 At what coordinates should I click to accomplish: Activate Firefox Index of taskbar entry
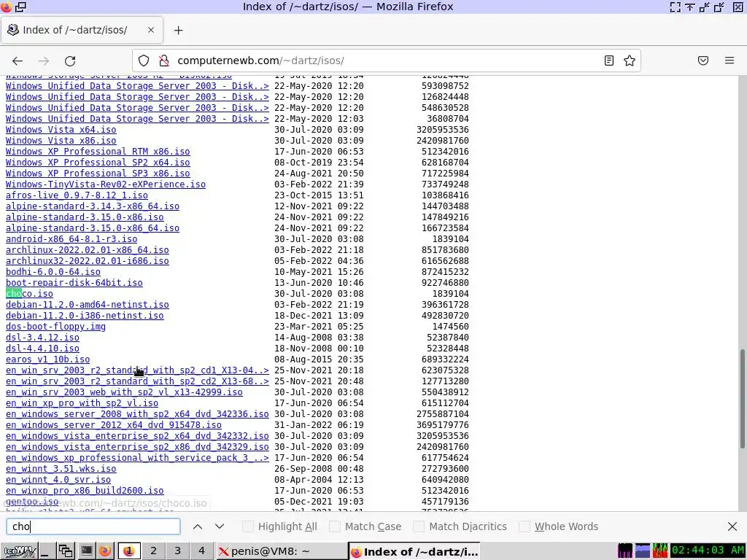pos(414,551)
